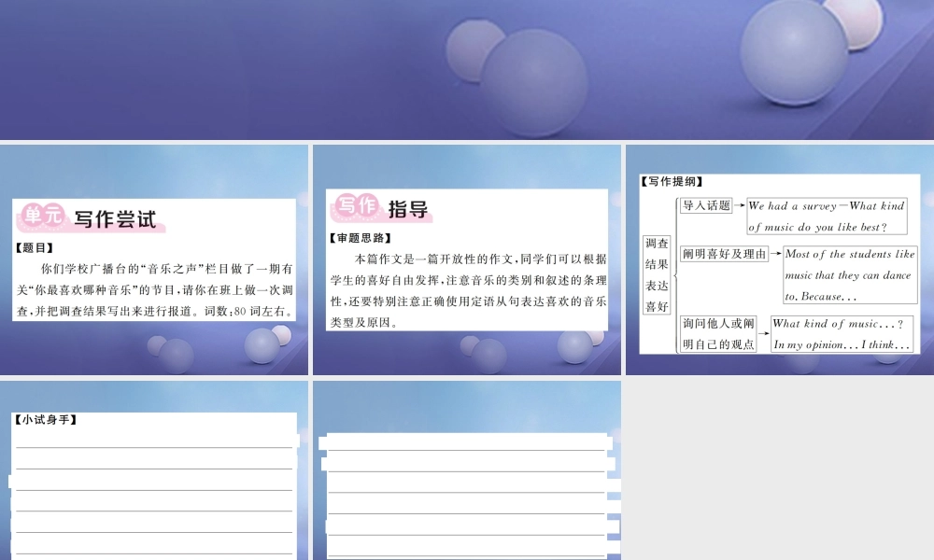This screenshot has height=560, width=934.
Task: Open the 写作尝试 slide thumbnail
Action: (154, 260)
